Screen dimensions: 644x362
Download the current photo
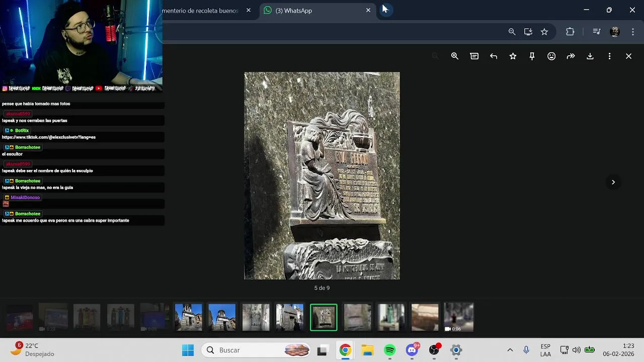click(590, 56)
